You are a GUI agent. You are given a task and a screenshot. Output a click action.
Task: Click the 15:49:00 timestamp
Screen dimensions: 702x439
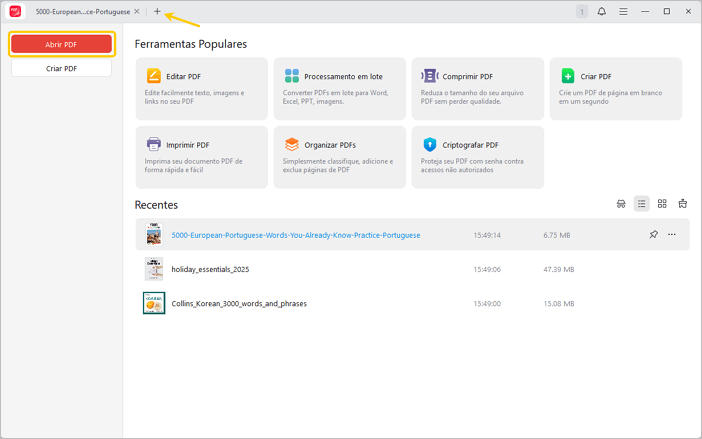click(487, 303)
